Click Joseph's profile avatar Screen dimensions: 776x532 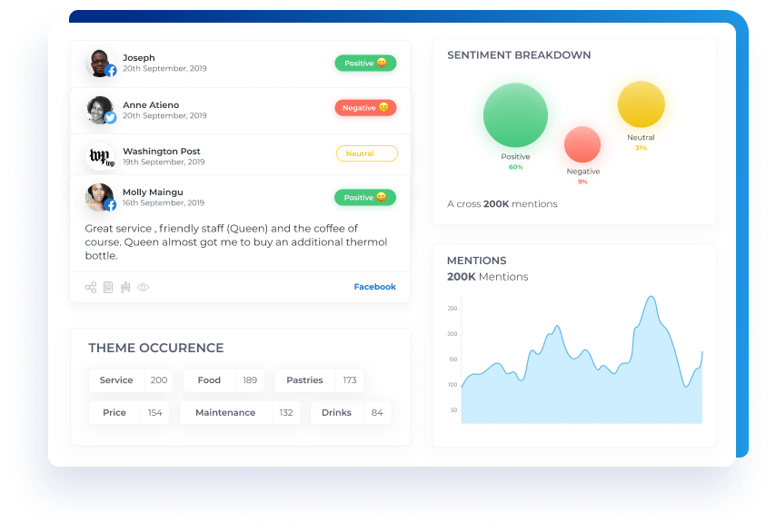coord(100,63)
